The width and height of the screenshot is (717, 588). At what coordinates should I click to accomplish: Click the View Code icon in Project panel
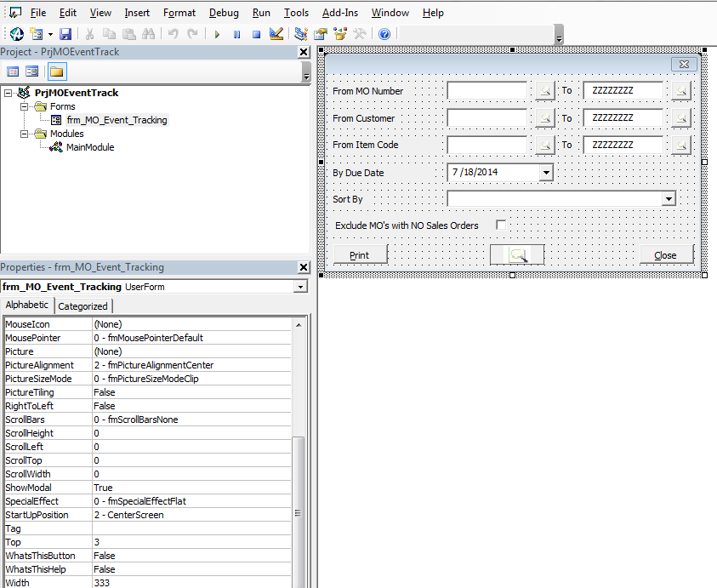point(13,71)
